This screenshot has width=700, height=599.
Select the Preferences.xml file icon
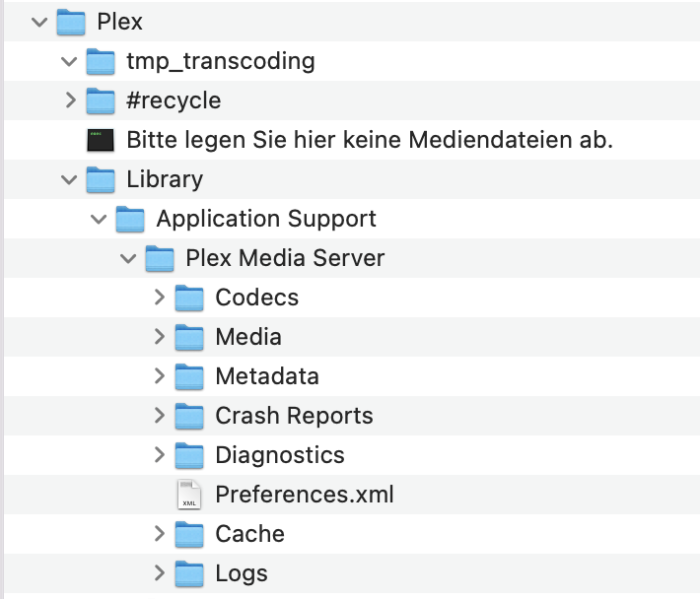pyautogui.click(x=189, y=495)
